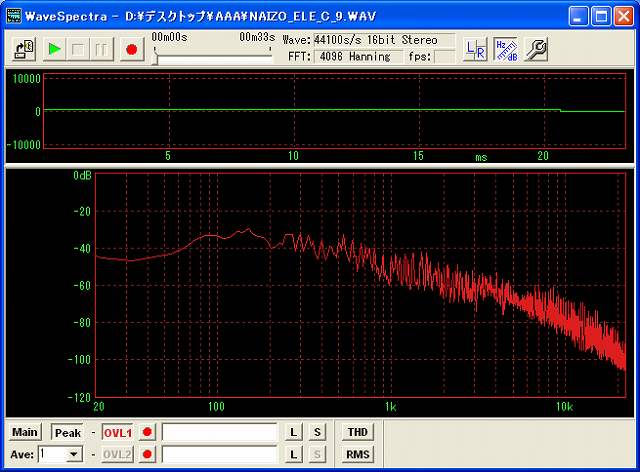The width and height of the screenshot is (640, 472).
Task: Open settings with the wrench icon
Action: 536,49
